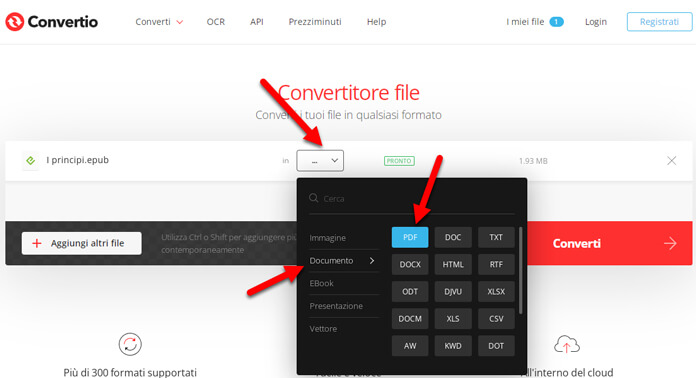Click Più di 300 formati supportati text
Screen dimensions: 696x378
click(x=130, y=372)
